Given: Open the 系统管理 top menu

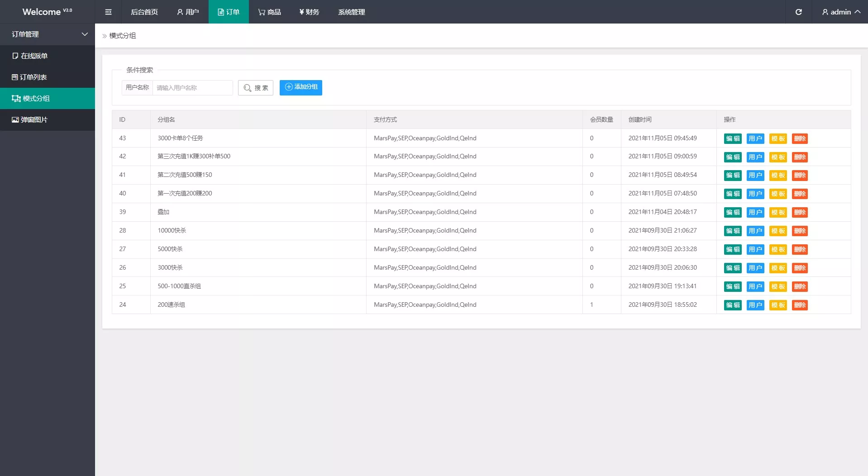Looking at the screenshot, I should (x=351, y=12).
